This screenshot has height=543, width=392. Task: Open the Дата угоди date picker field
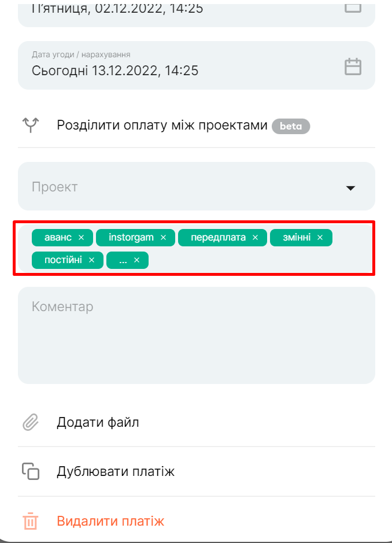click(197, 65)
